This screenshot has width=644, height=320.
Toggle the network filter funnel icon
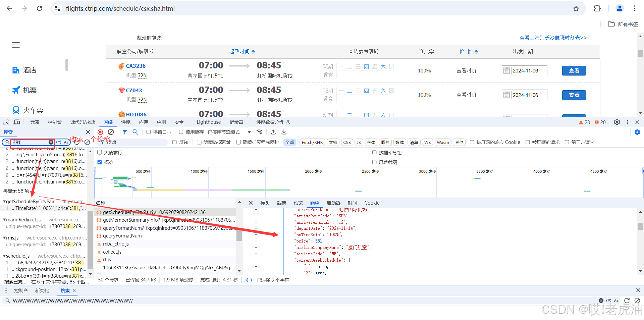click(125, 132)
